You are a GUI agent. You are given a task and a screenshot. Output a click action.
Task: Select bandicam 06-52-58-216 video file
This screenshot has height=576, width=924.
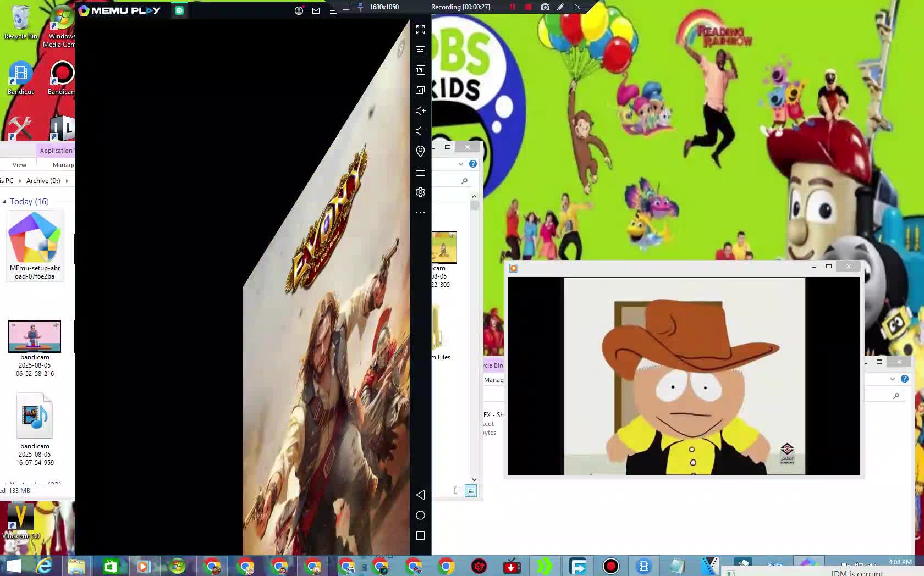[35, 349]
